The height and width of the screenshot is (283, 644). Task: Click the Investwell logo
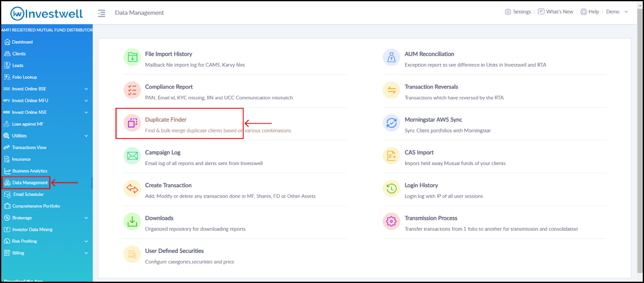pos(46,14)
